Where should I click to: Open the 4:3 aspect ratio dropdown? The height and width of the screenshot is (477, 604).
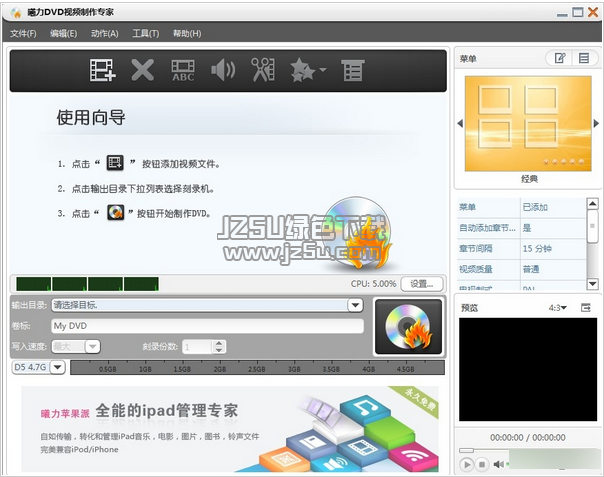click(557, 308)
